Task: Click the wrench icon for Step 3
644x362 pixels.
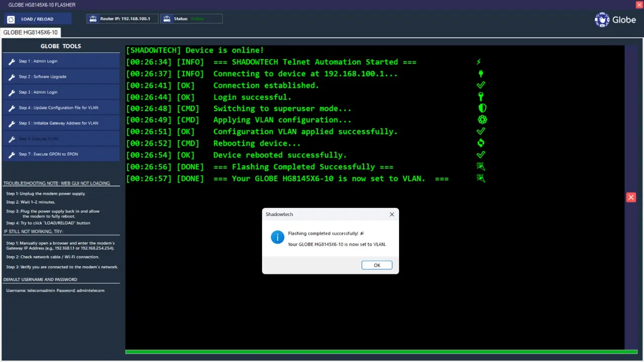Action: point(12,93)
